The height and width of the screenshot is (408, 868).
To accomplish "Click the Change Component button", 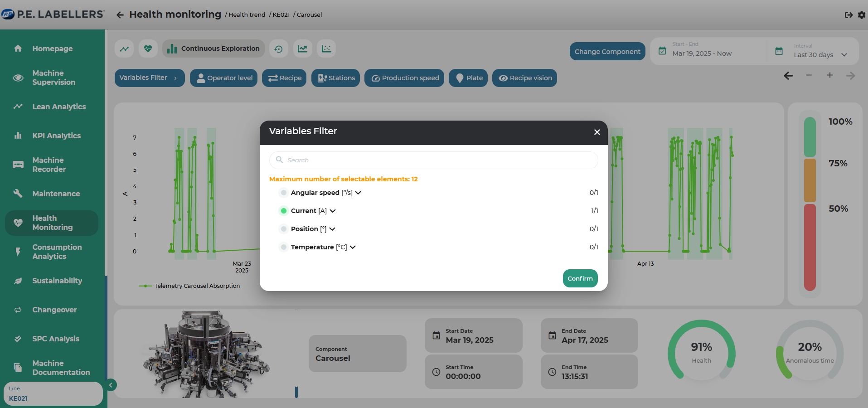I will click(607, 51).
